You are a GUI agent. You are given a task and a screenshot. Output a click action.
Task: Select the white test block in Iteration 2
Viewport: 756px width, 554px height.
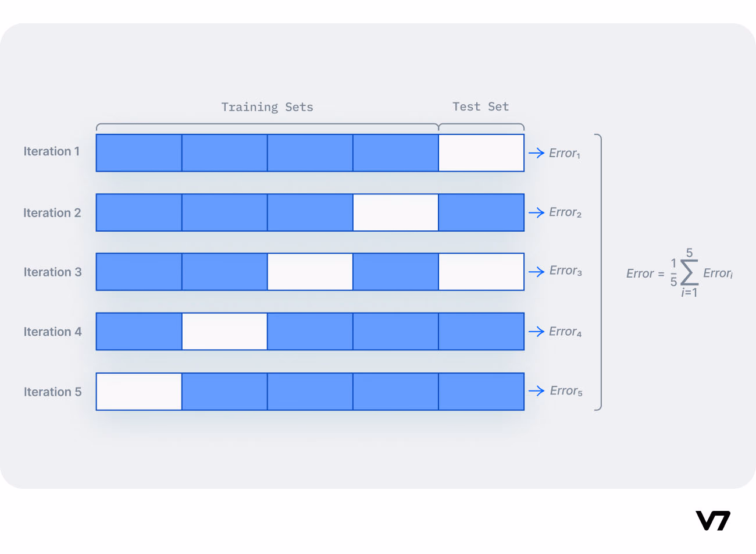(x=395, y=212)
